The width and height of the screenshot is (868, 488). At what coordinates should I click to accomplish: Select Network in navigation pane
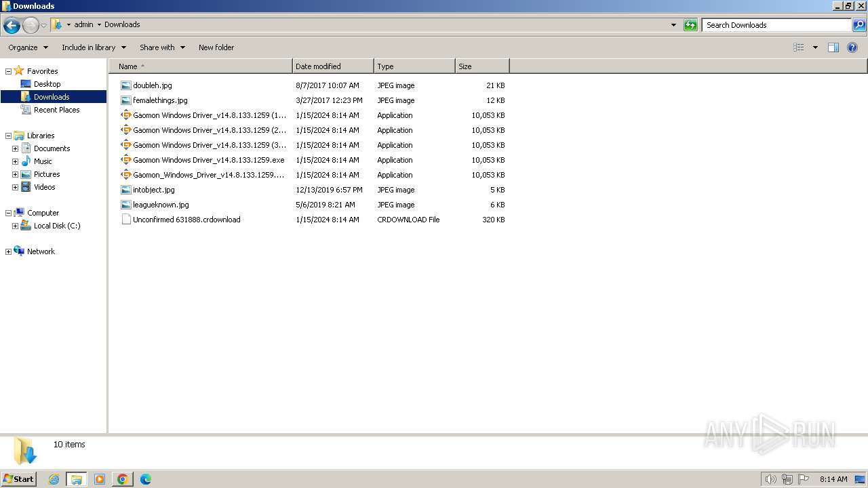pos(41,251)
